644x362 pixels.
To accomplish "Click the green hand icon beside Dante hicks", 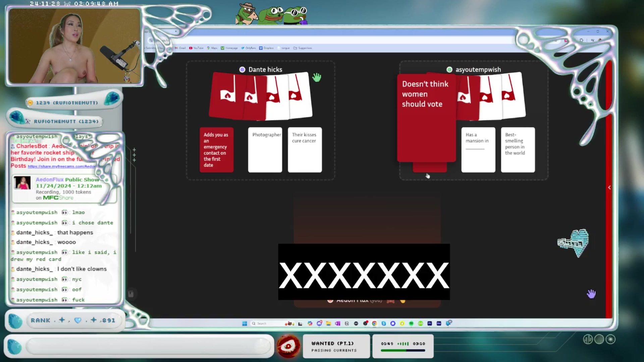I will (x=317, y=77).
